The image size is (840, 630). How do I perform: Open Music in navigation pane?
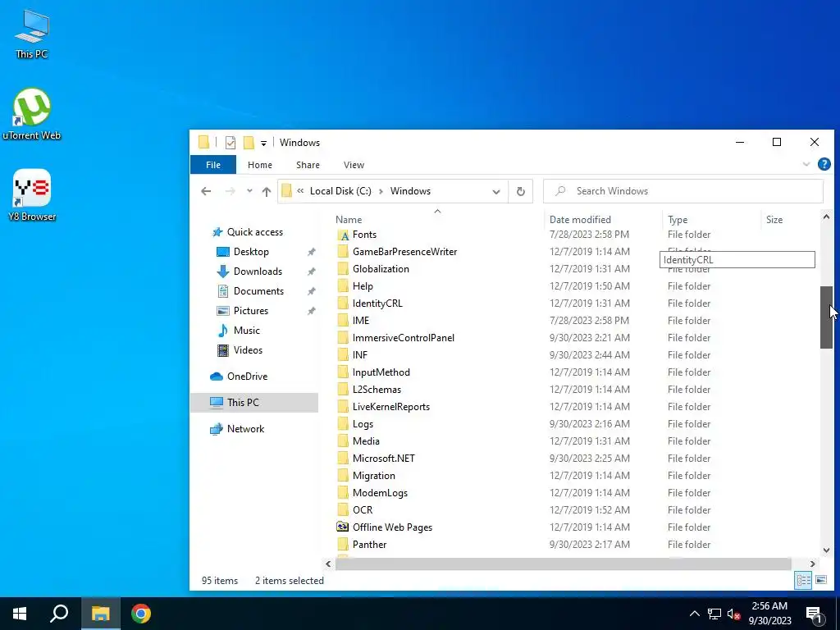(246, 331)
